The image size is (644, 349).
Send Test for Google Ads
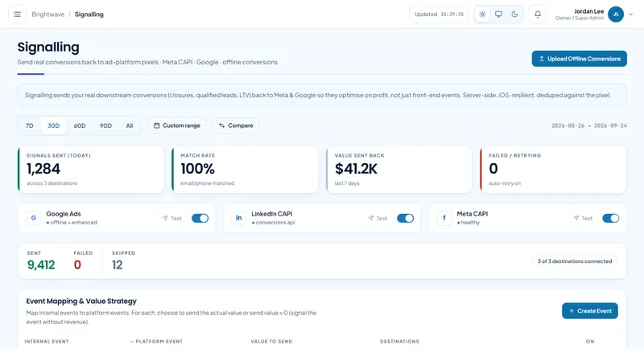pyautogui.click(x=172, y=218)
